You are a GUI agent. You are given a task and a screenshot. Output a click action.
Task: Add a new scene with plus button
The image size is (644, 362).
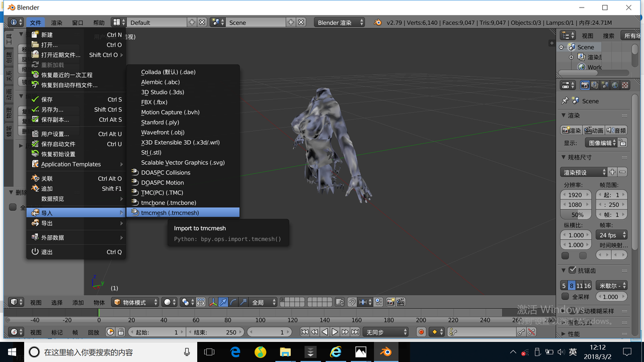[291, 23]
